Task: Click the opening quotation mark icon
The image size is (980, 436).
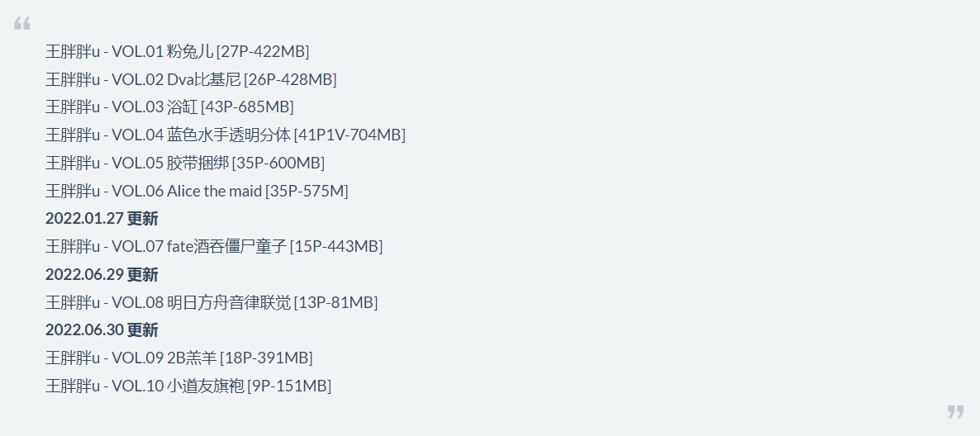Action: [21, 24]
